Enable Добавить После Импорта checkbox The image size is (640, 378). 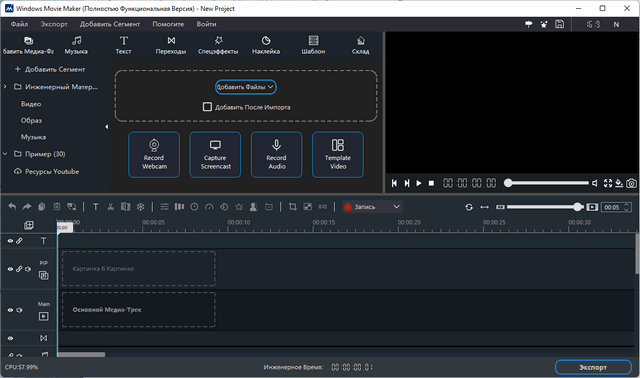207,107
